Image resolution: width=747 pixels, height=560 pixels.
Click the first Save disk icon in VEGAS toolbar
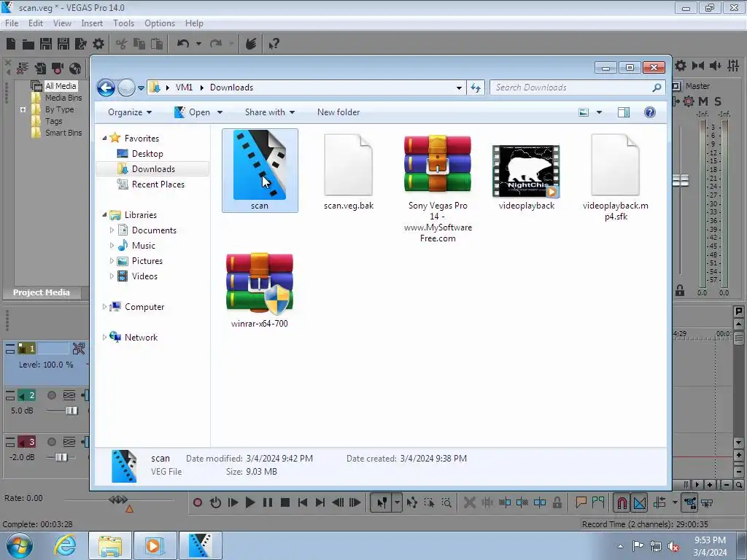46,44
